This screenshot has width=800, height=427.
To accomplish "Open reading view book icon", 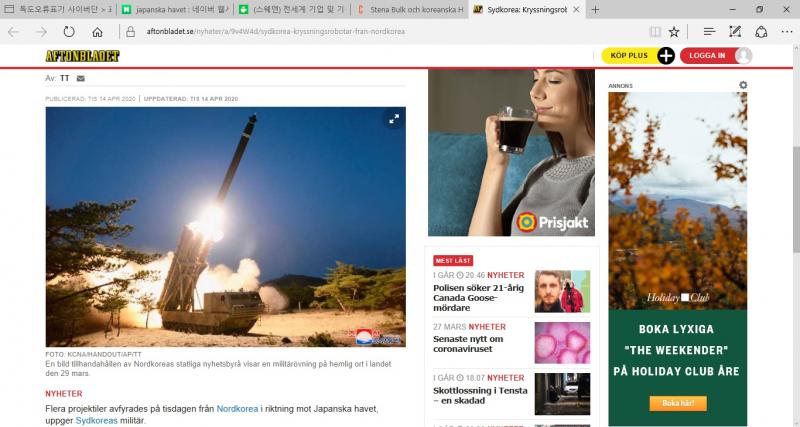I will pyautogui.click(x=654, y=32).
